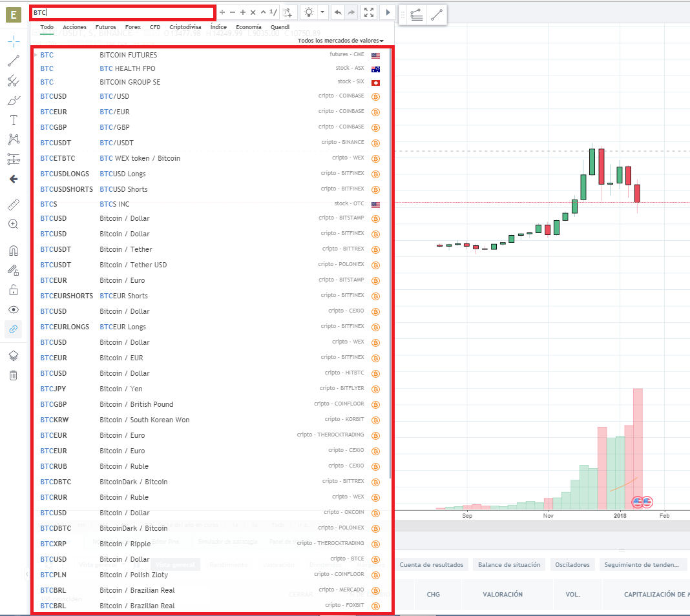Open the object tree layers icon
690x616 pixels.
tap(14, 356)
